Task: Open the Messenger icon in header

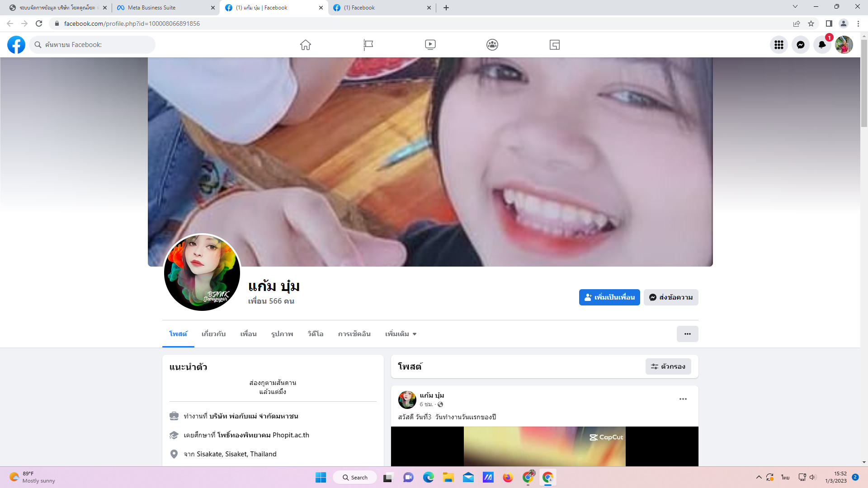Action: [x=800, y=45]
